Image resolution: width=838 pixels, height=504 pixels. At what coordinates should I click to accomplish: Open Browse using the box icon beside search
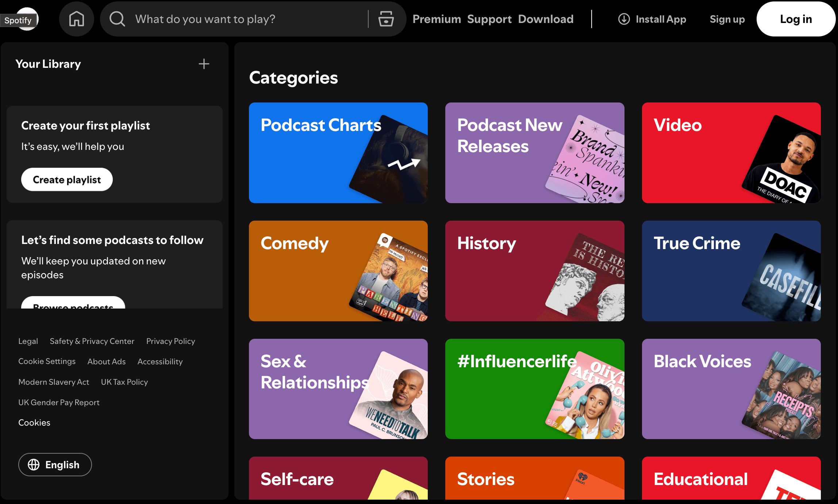click(386, 19)
